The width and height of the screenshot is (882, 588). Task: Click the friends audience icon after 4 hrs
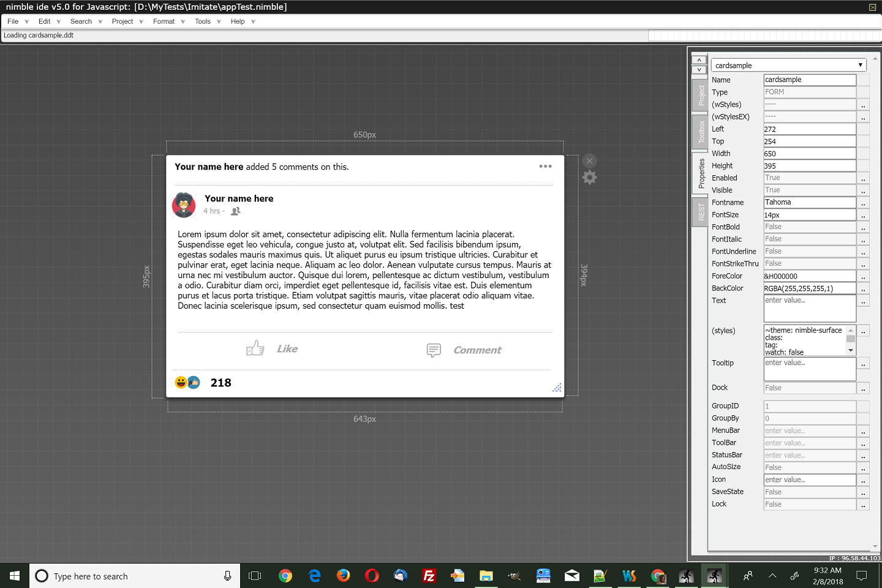(235, 211)
